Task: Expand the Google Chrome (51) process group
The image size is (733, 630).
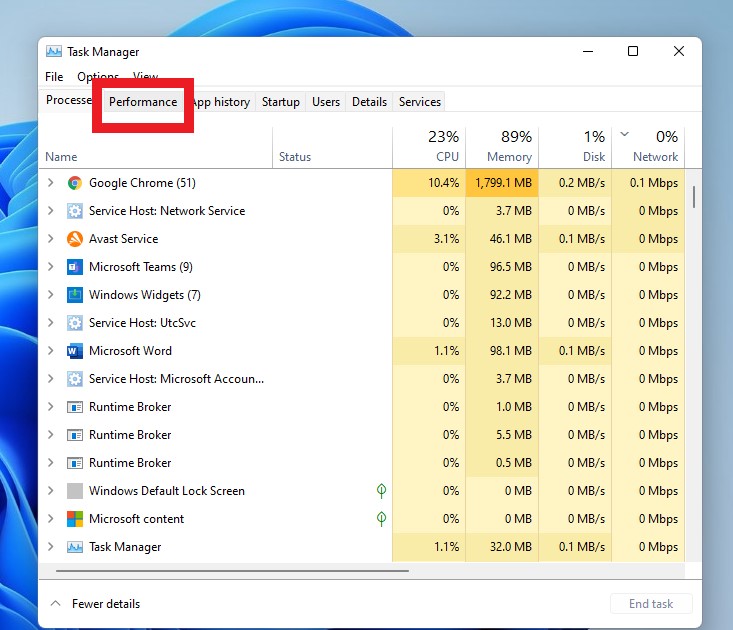Action: [x=50, y=183]
